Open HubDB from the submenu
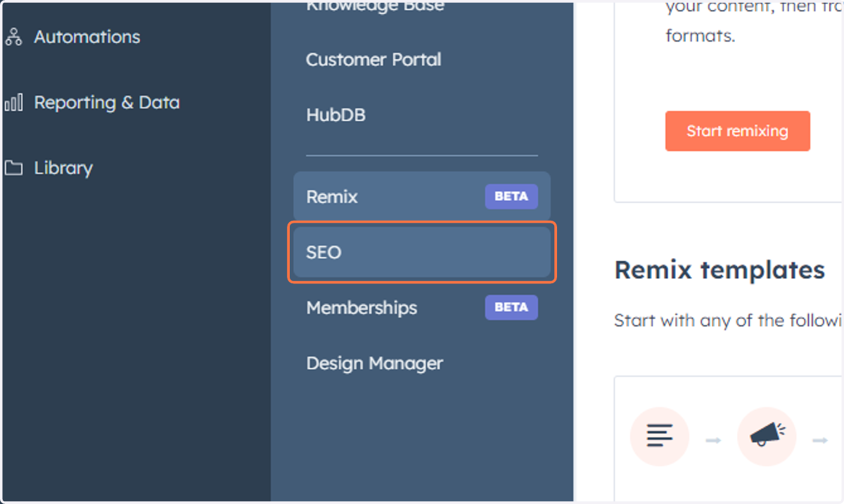Screen dimensions: 844x504 pos(335,115)
